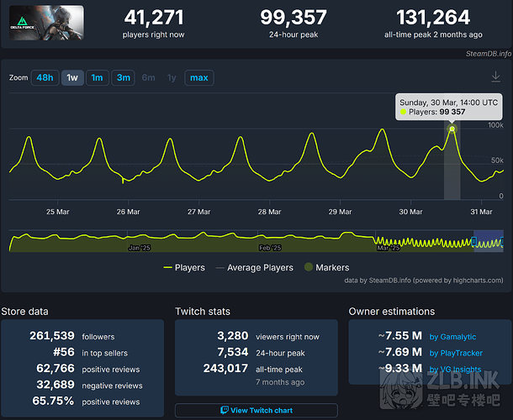
Task: Click the 25 Mar axis label
Action: pyautogui.click(x=57, y=212)
